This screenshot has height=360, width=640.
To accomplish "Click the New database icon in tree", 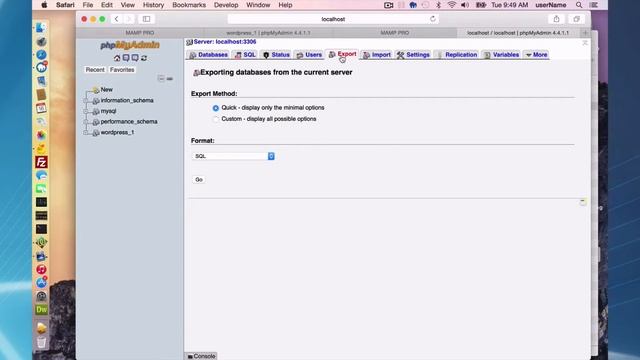I will tap(96, 90).
